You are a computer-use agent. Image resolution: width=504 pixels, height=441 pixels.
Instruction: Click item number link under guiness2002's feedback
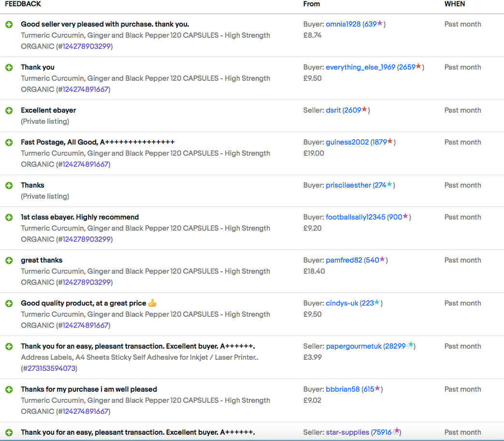click(85, 164)
